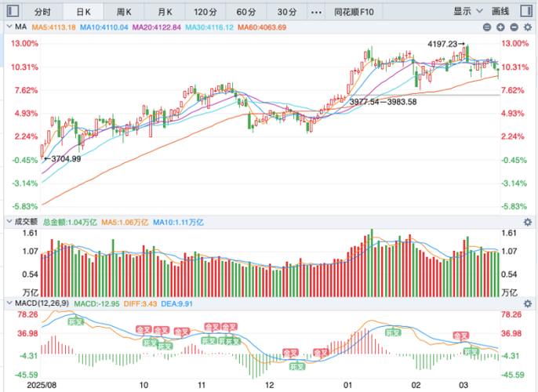Click the plus icon on MA panel
This screenshot has height=392, width=538.
500,27
